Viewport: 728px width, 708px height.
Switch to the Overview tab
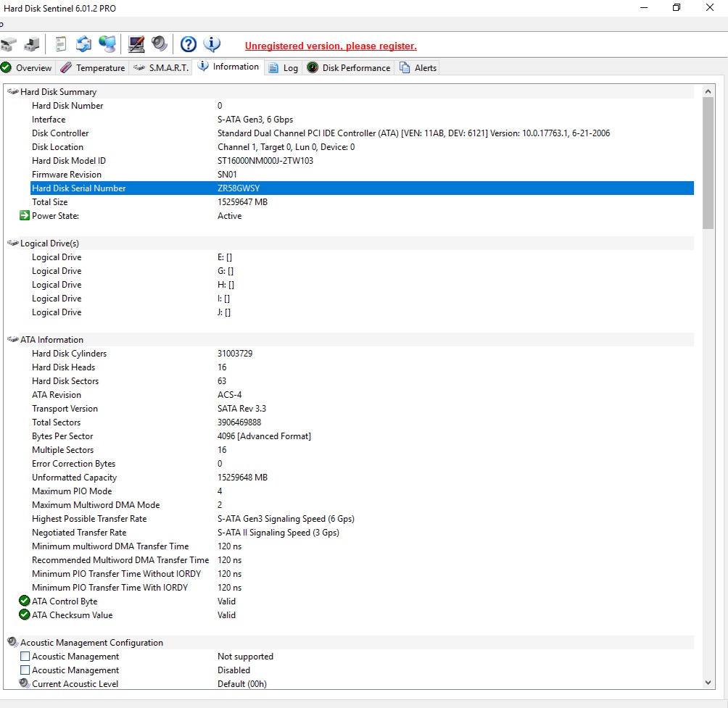pyautogui.click(x=26, y=67)
